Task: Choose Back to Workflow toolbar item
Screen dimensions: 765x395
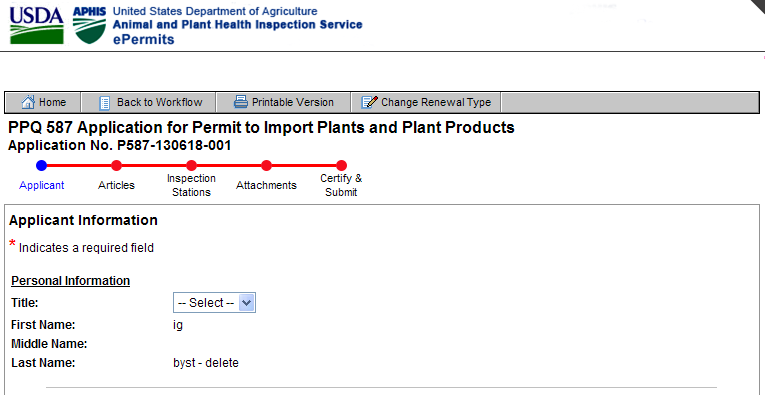Action: [148, 102]
